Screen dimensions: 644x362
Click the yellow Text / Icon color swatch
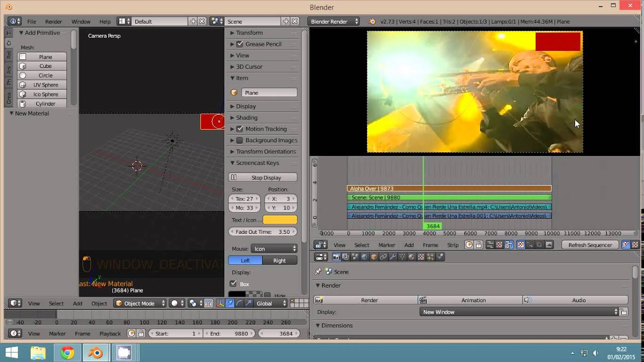tap(280, 220)
